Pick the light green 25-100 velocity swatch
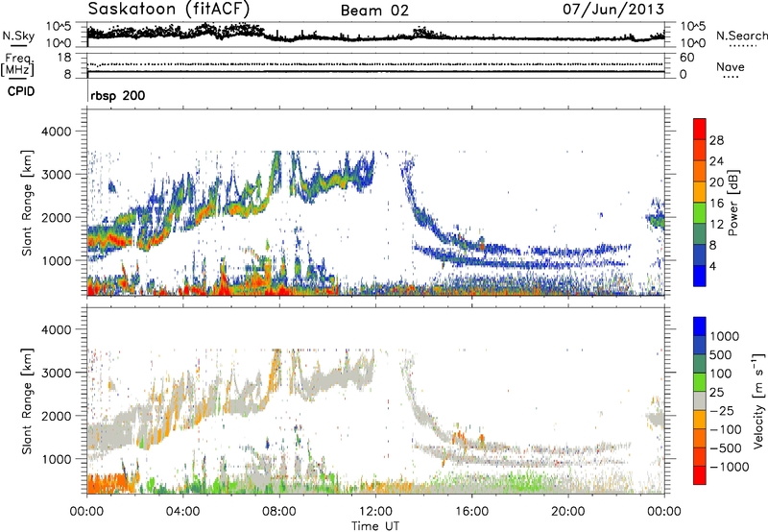 [x=700, y=382]
